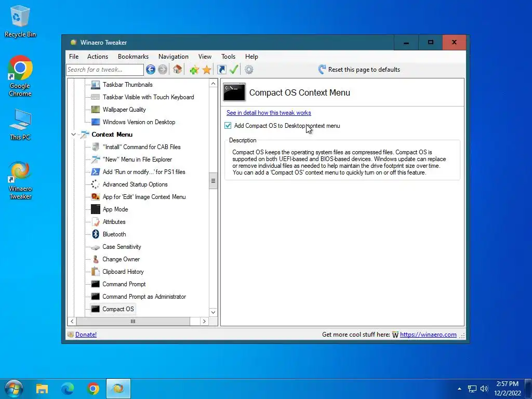Open File Explorer from the taskbar

pos(42,389)
